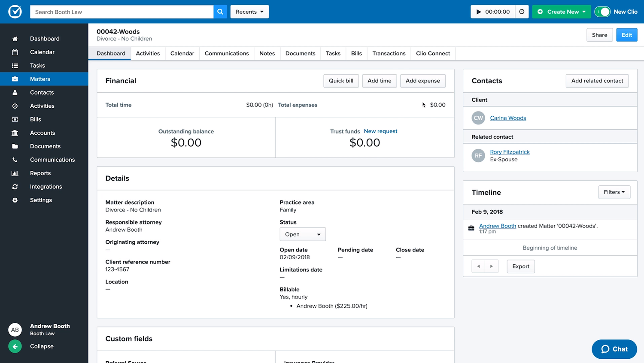Expand the Timeline Filters dropdown
This screenshot has height=363, width=644.
pyautogui.click(x=614, y=192)
